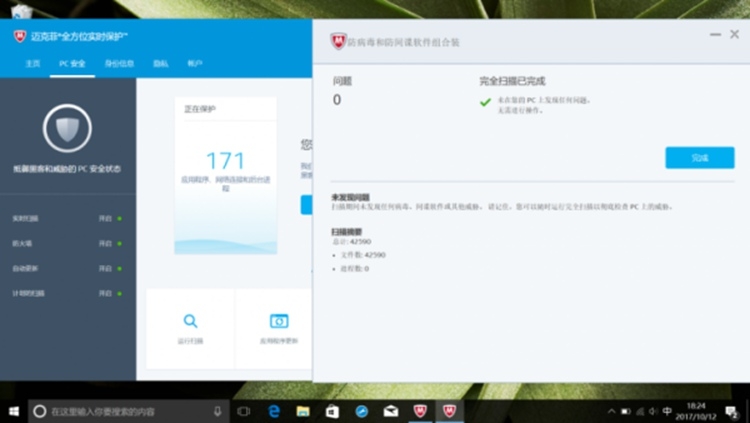Click the 未发现问题 heading
Viewport: 750px width, 423px height.
coord(351,197)
